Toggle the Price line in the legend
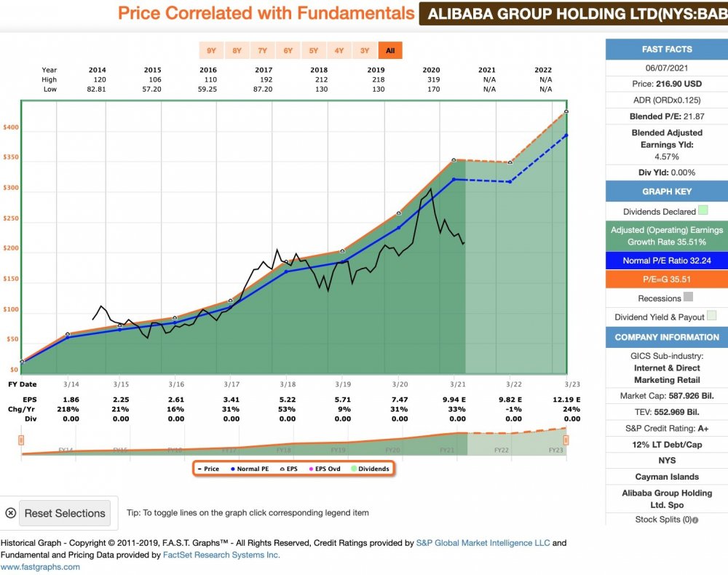 (x=208, y=469)
